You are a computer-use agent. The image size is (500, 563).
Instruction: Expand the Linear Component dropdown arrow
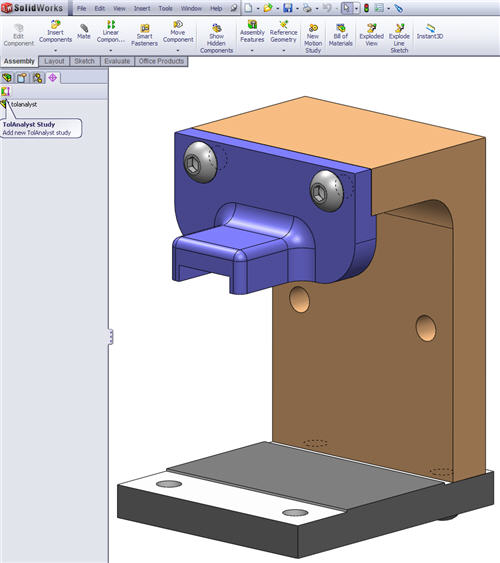[111, 51]
